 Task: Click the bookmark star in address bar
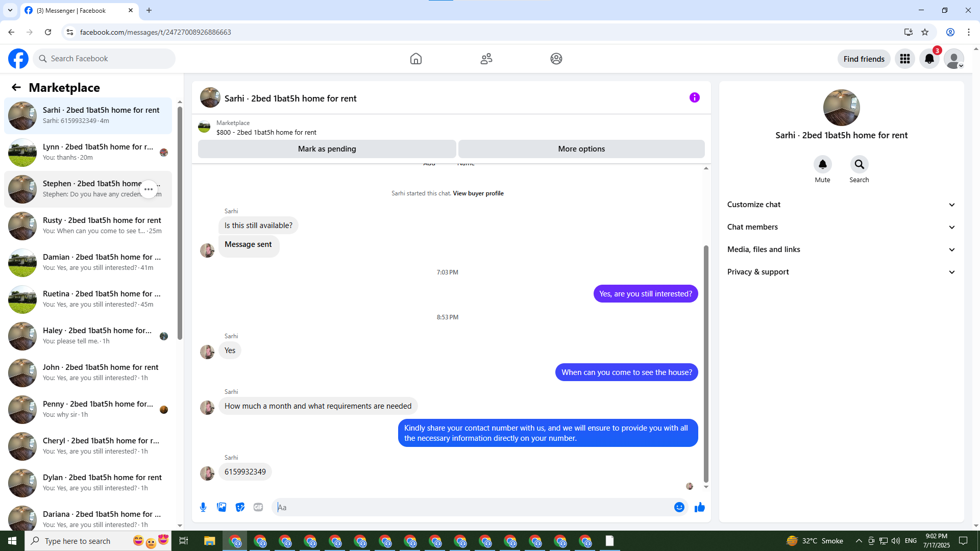[925, 32]
